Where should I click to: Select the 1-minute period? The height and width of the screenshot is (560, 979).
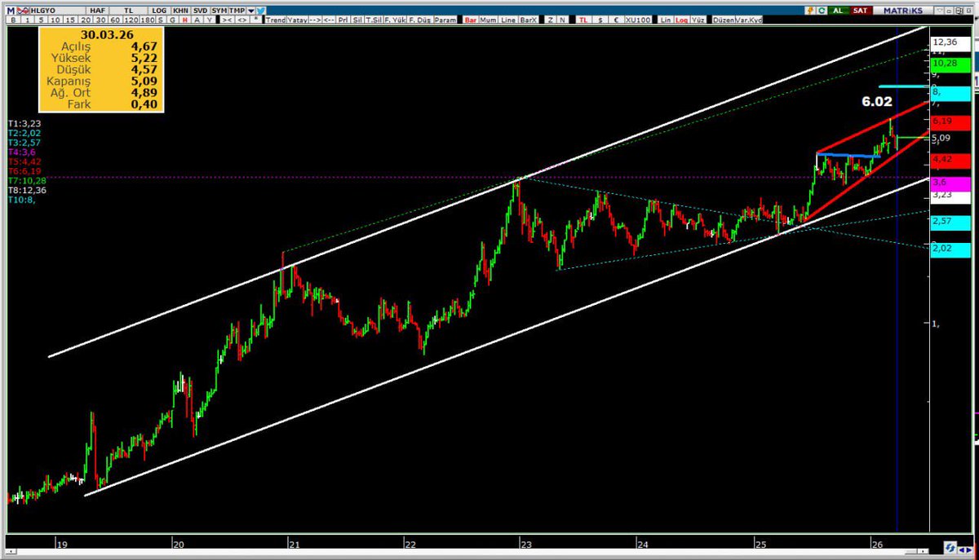pos(28,20)
